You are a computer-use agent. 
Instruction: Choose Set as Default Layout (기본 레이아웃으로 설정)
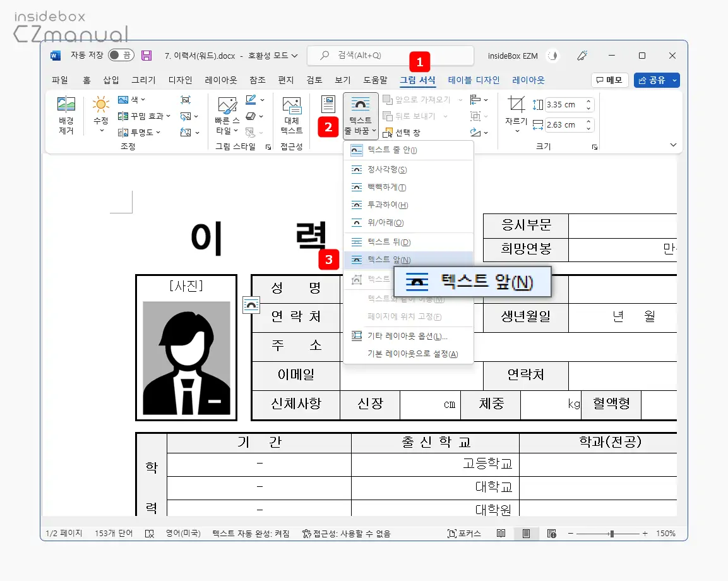click(x=409, y=354)
